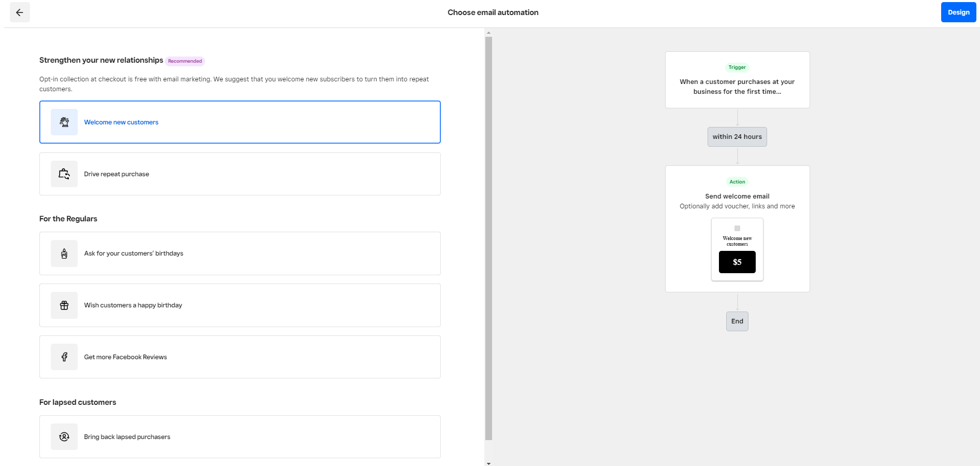Click the shopping bag repeat purchase icon
980x466 pixels.
pos(64,174)
